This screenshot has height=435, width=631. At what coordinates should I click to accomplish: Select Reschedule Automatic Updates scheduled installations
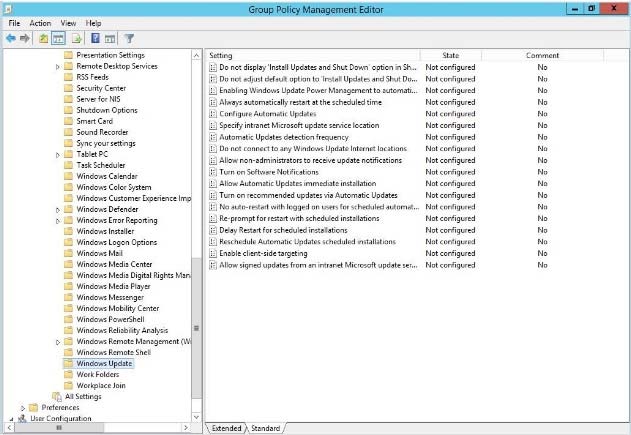click(307, 242)
